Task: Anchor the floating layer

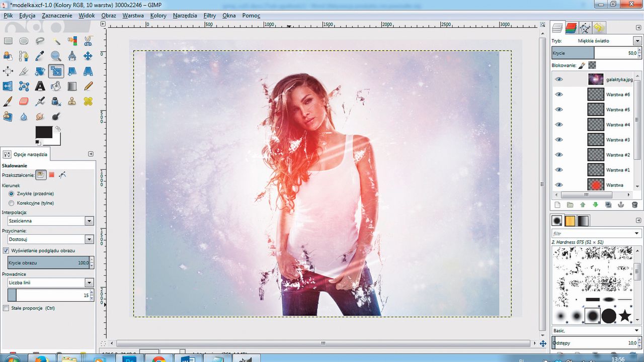Action: 621,205
